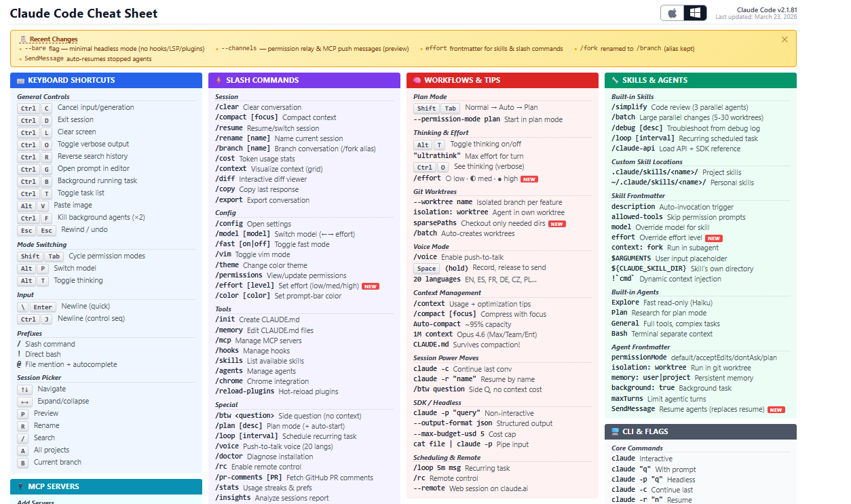This screenshot has width=851, height=504.
Task: Click the NEW badge next to SendMessage
Action: [x=776, y=410]
